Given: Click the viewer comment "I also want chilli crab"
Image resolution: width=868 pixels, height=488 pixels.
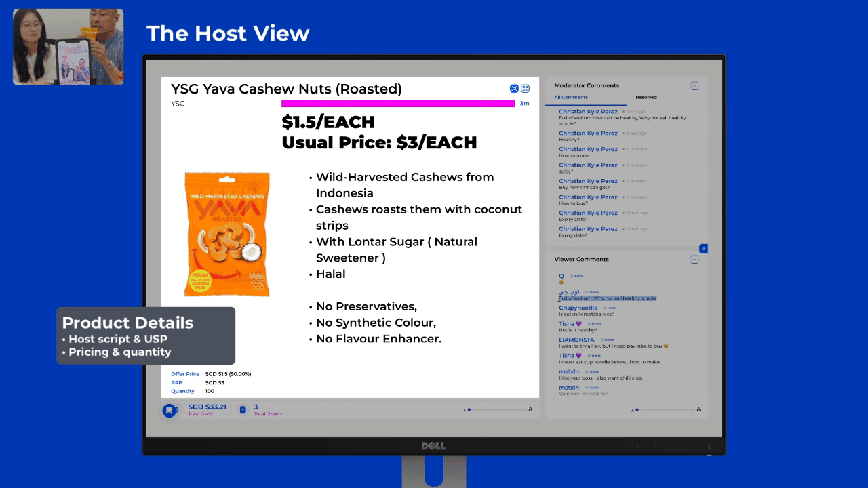Looking at the screenshot, I should [x=600, y=378].
